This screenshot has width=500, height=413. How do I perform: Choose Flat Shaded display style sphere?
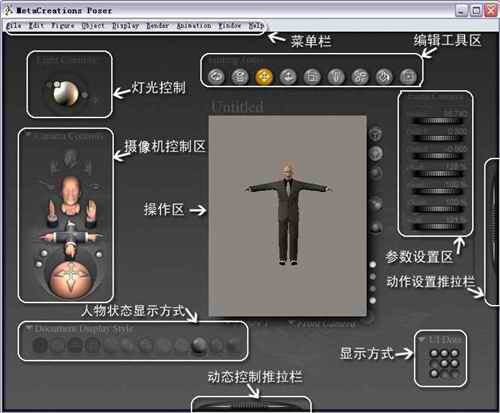(128, 345)
